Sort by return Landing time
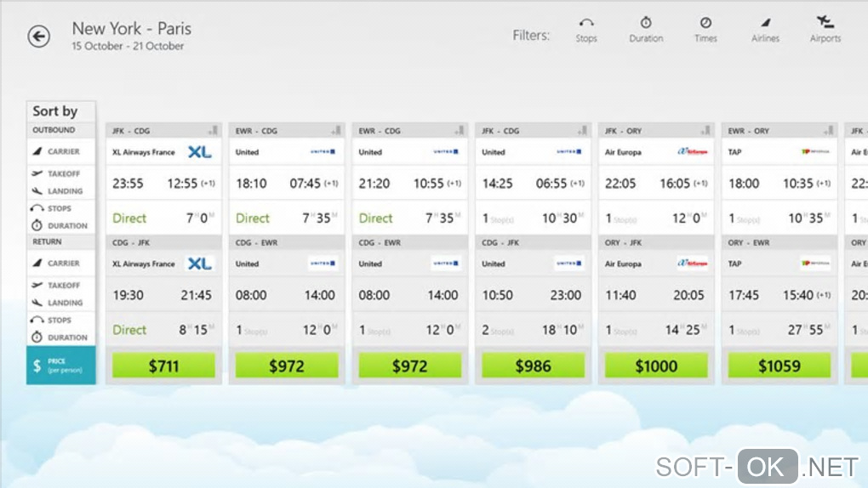868x488 pixels. [61, 303]
